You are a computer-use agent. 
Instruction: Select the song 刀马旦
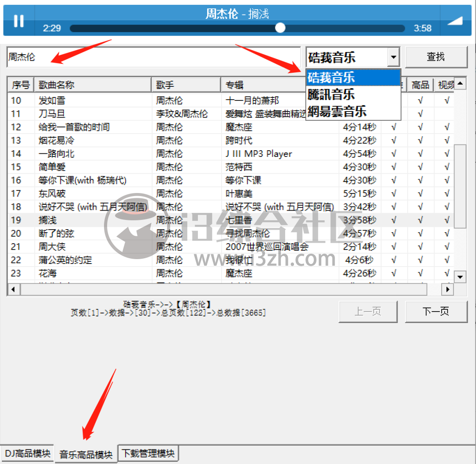52,114
